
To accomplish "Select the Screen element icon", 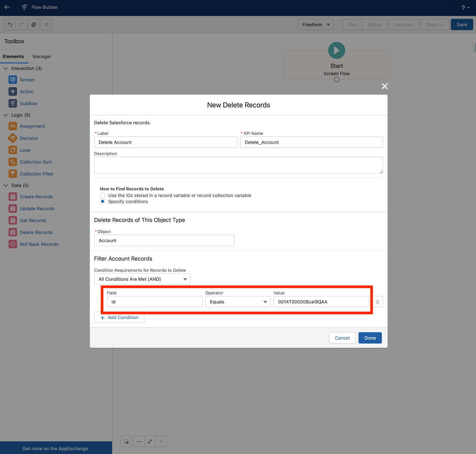I will click(x=13, y=79).
